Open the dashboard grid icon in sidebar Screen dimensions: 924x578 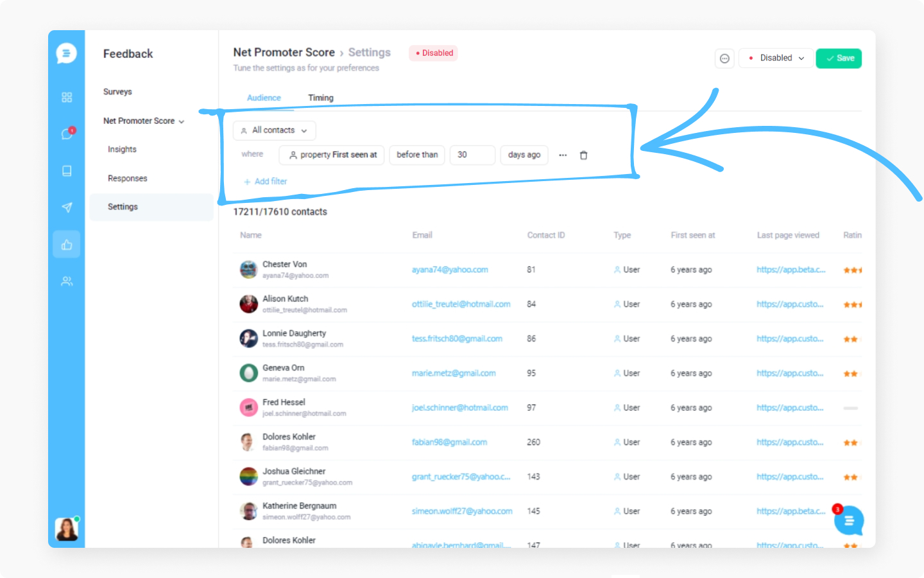coord(67,97)
